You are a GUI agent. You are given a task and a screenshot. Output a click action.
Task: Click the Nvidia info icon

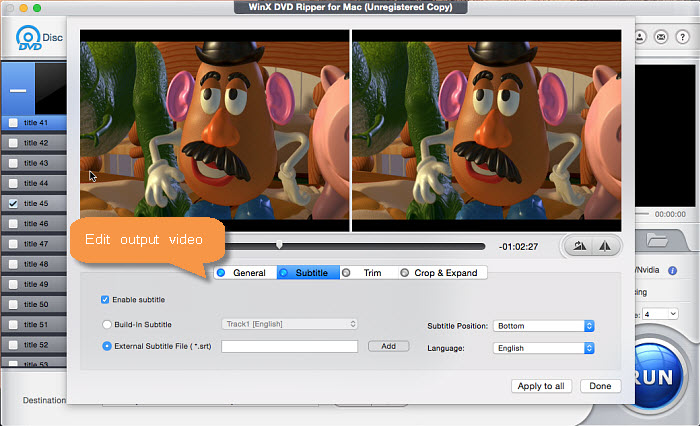[x=672, y=270]
